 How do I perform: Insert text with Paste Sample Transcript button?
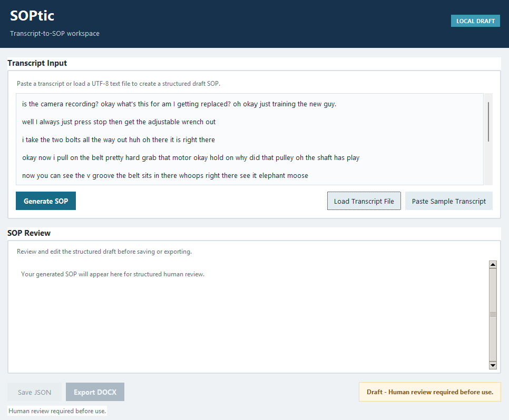coord(448,201)
